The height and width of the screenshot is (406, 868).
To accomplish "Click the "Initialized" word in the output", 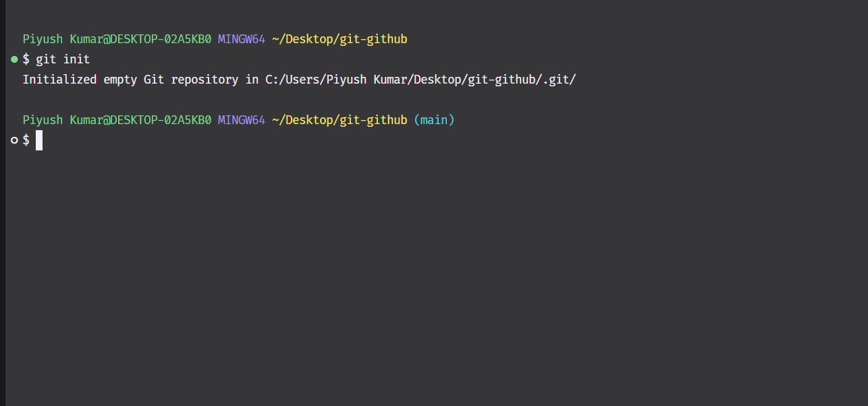I will (59, 80).
